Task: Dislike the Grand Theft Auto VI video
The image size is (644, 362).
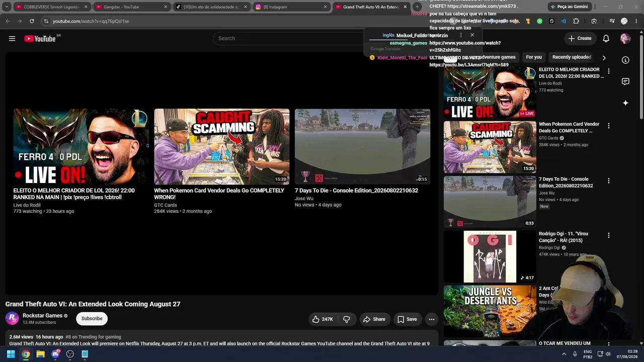Action: tap(347, 319)
